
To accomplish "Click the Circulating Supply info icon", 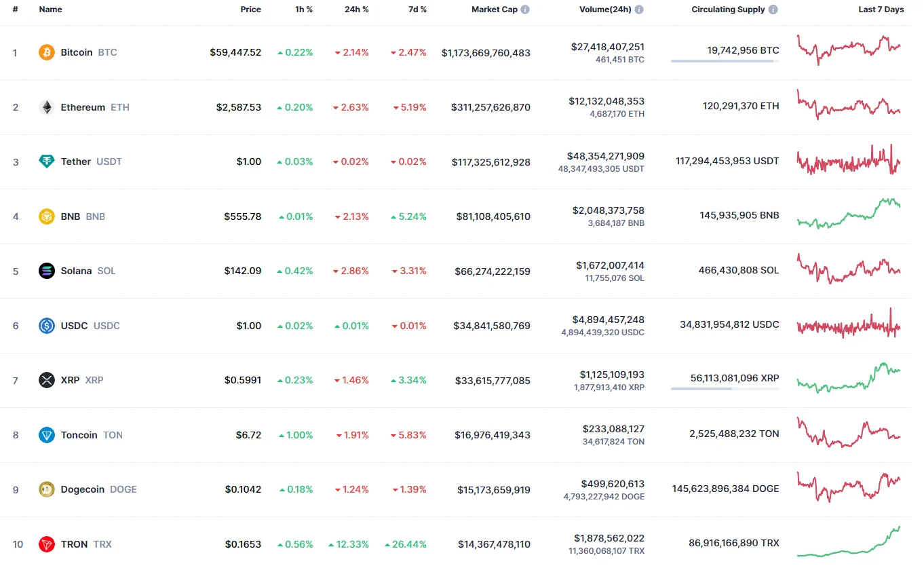I will click(x=773, y=10).
